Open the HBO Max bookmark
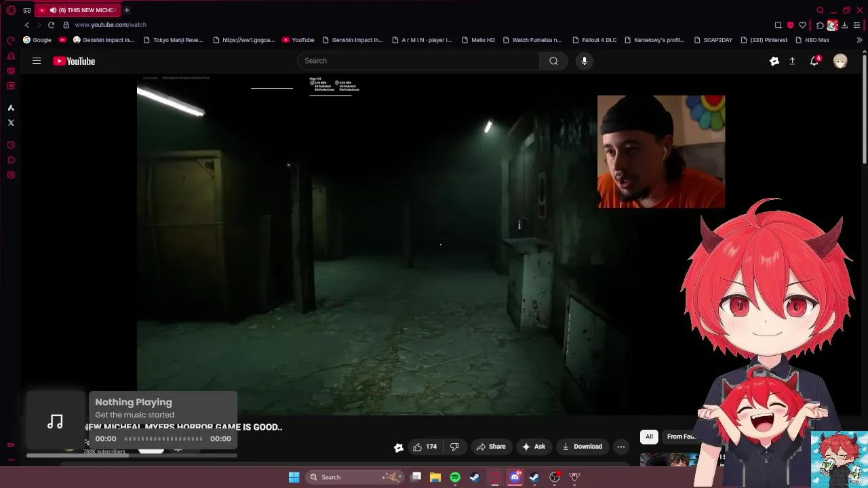 tap(812, 40)
